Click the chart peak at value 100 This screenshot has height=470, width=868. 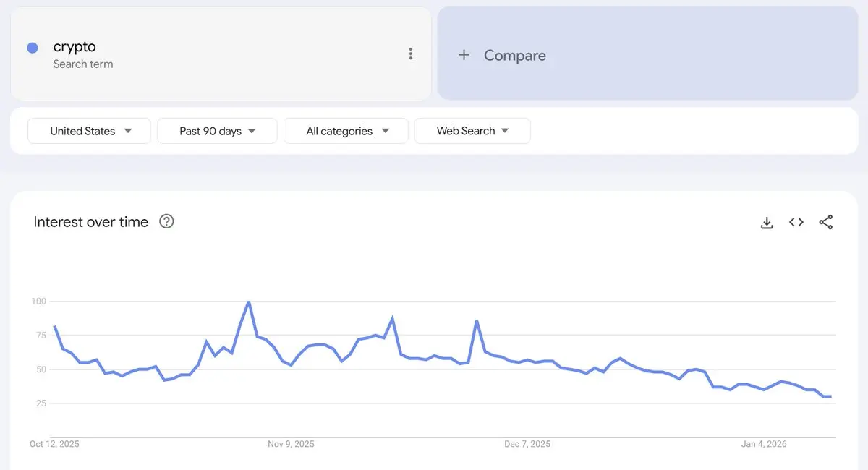click(x=249, y=302)
